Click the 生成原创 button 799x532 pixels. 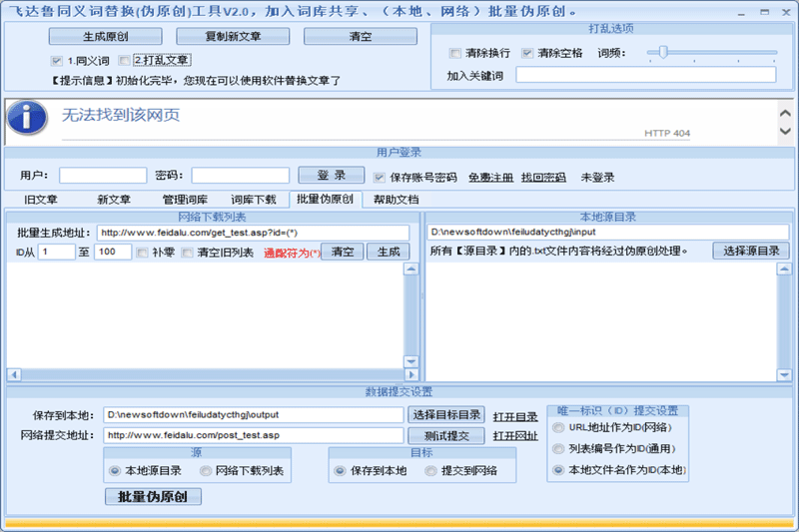pyautogui.click(x=106, y=36)
